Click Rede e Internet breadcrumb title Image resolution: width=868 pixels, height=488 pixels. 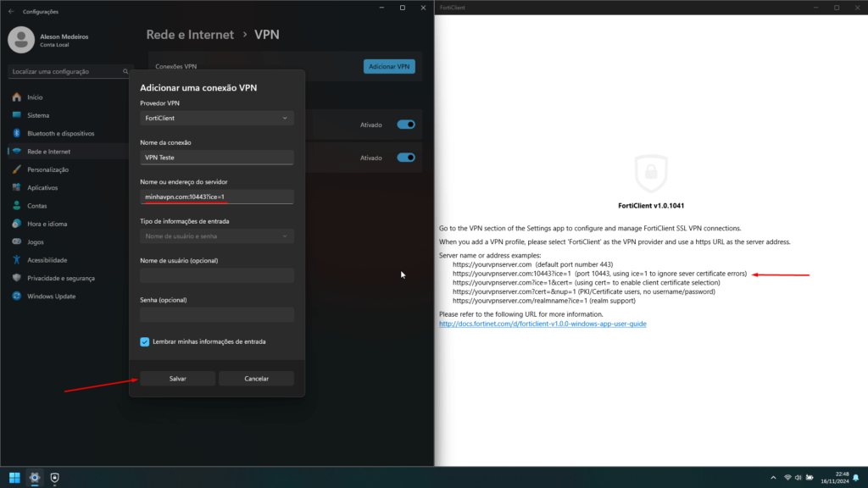tap(190, 34)
